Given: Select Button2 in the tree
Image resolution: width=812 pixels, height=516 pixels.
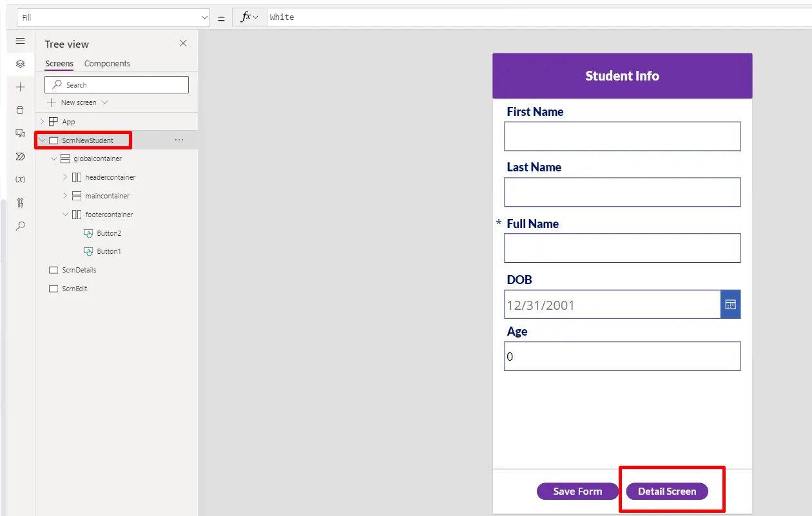Looking at the screenshot, I should [x=109, y=233].
